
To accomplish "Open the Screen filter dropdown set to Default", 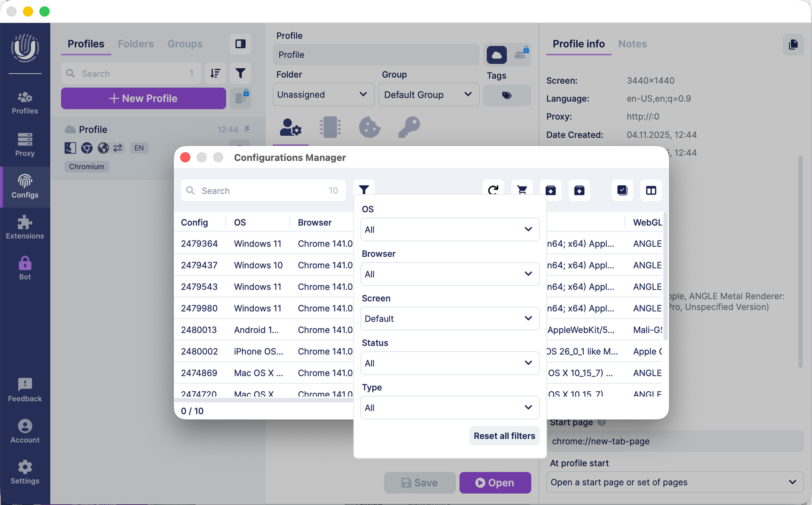I will (449, 319).
